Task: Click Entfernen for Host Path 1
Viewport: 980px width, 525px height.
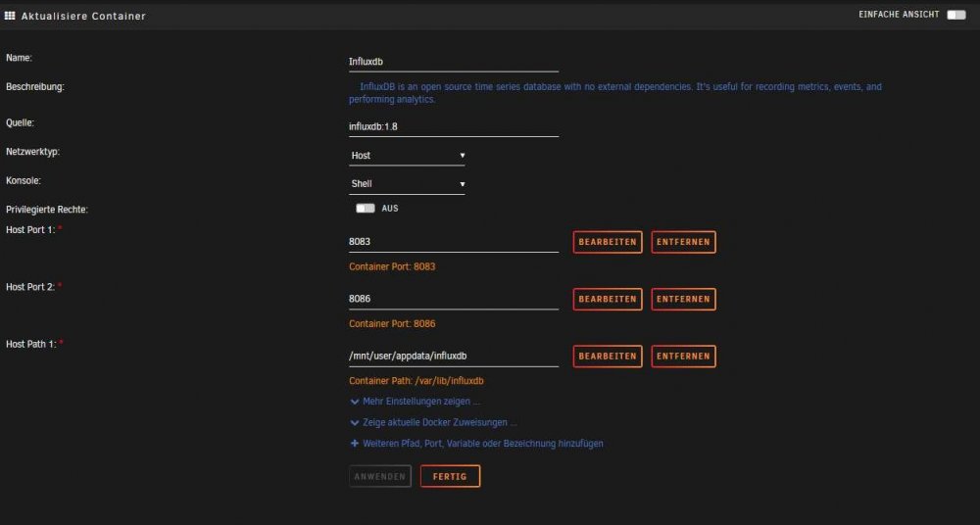Action: (x=684, y=357)
